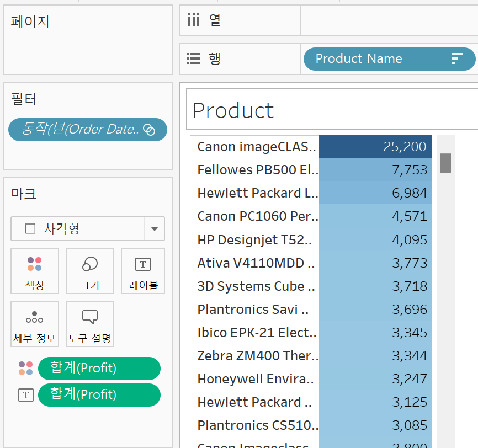478x448 pixels.
Task: Open the 사각형 mark type dropdown
Action: click(x=88, y=229)
